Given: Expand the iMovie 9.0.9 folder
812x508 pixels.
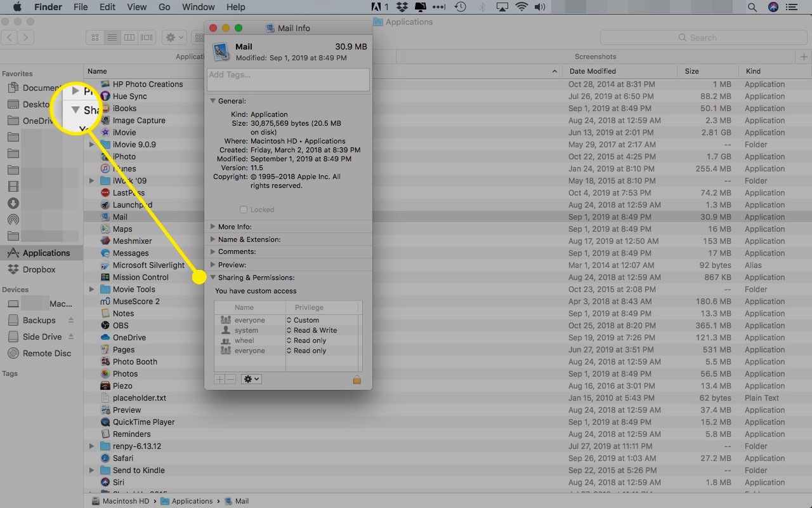Looking at the screenshot, I should [92, 144].
